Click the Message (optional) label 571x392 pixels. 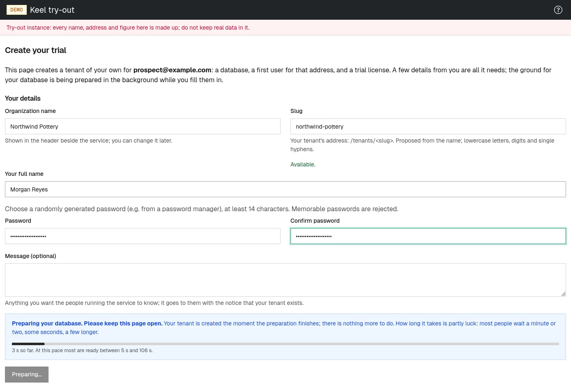(x=30, y=256)
